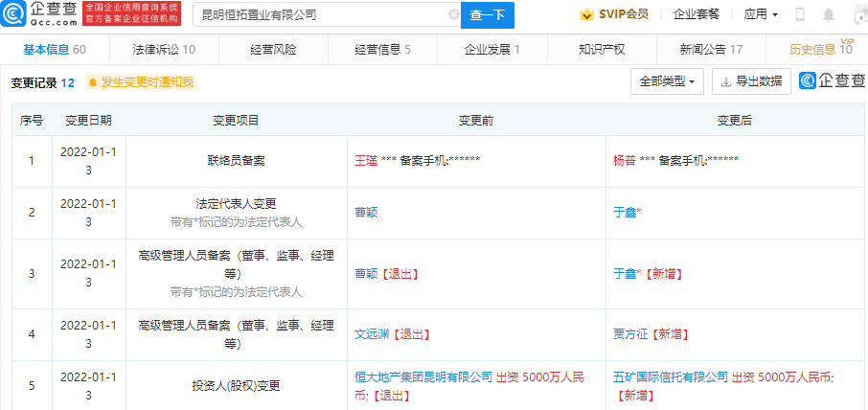Select the 知识产权 tab

coord(602,49)
